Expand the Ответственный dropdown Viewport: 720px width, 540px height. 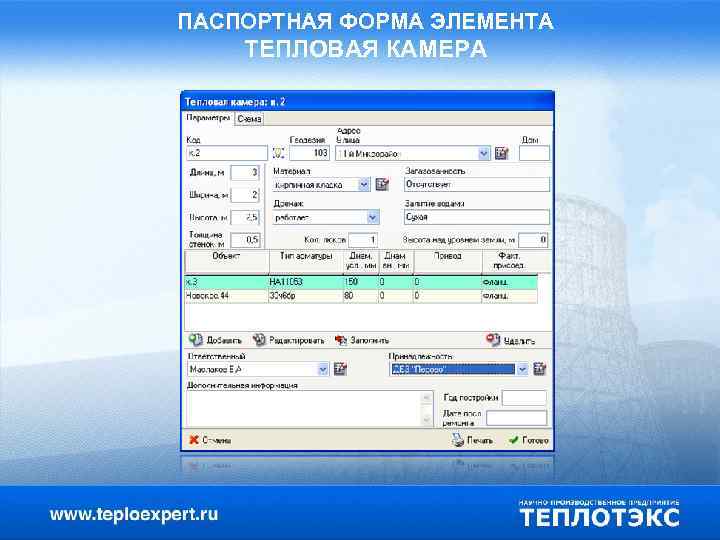click(x=323, y=369)
